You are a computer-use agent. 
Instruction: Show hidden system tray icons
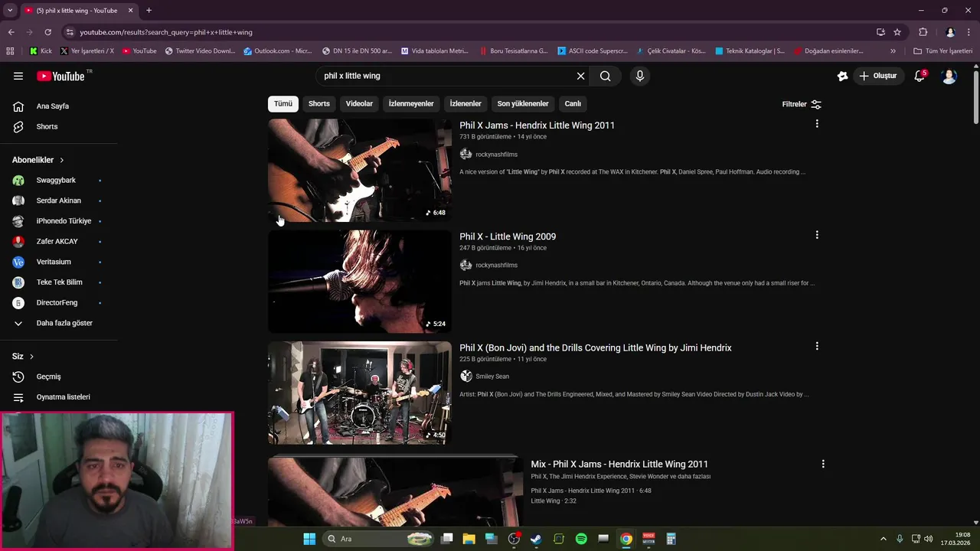coord(883,539)
